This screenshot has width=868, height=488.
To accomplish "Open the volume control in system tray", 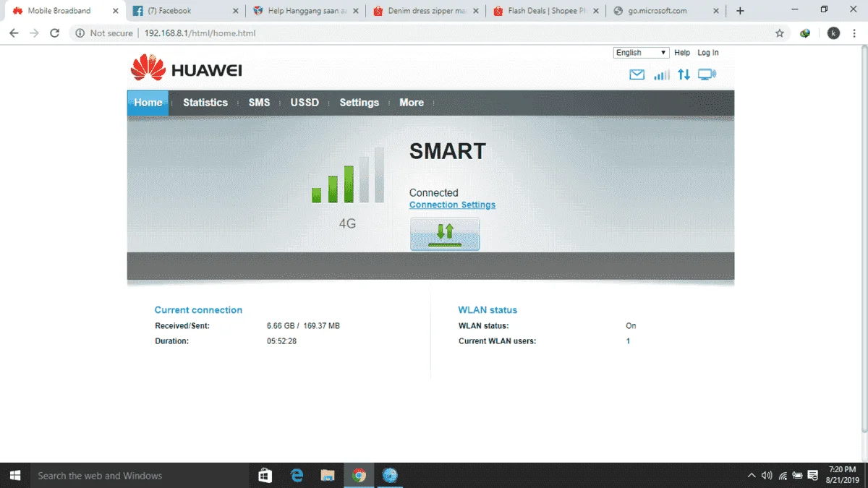I will click(x=767, y=476).
